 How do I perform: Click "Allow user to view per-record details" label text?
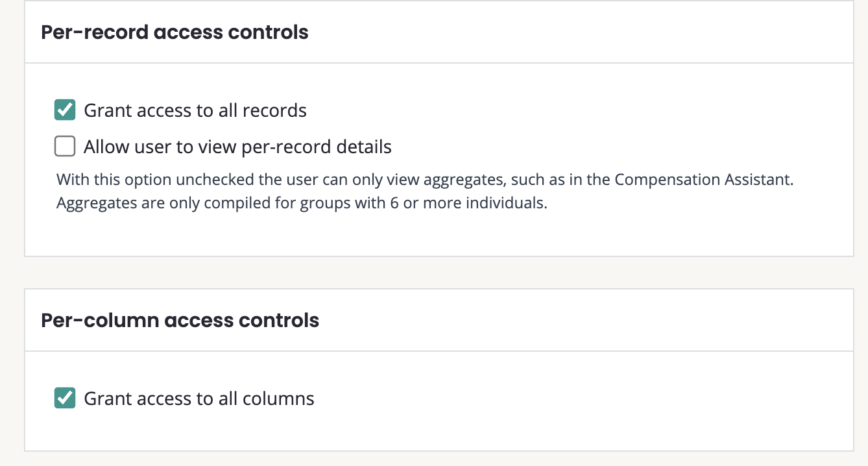click(x=237, y=147)
